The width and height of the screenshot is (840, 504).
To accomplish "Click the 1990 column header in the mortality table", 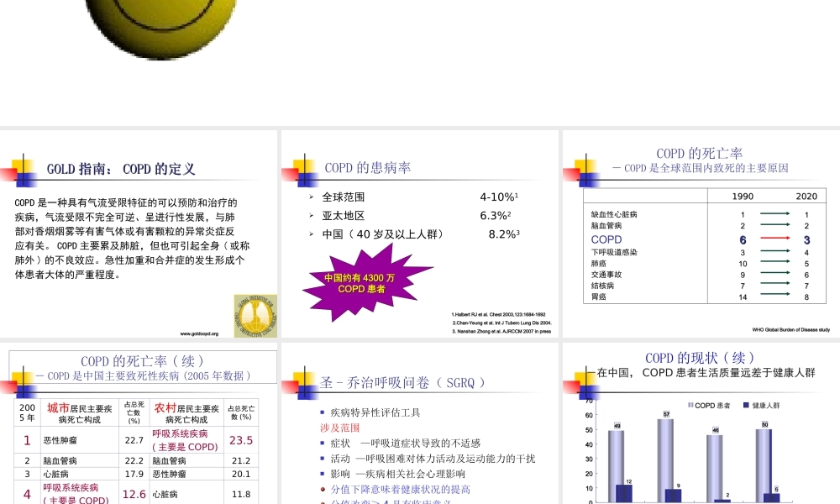I will [x=742, y=196].
